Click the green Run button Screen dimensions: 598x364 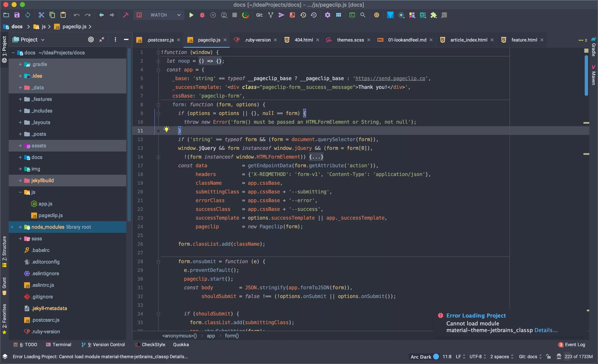click(x=191, y=15)
